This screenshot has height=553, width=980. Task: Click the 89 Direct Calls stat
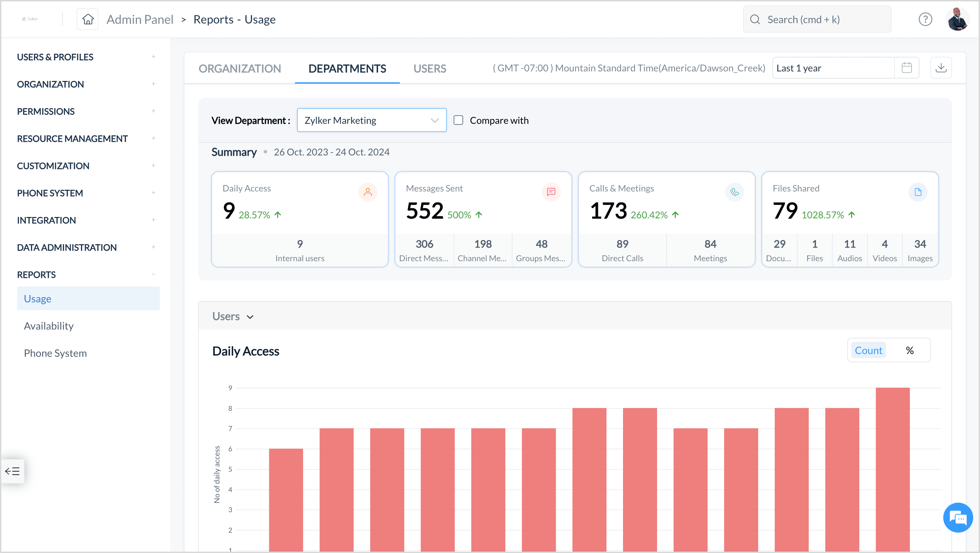coord(622,250)
